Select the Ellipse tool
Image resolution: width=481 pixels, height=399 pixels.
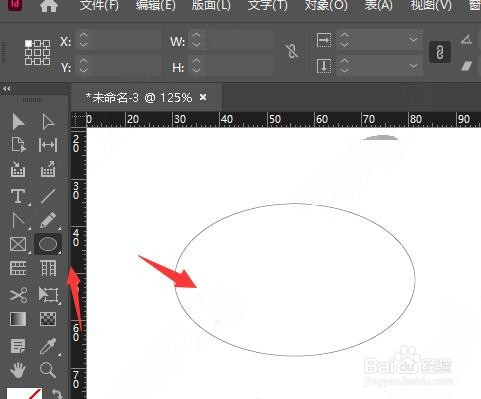48,244
